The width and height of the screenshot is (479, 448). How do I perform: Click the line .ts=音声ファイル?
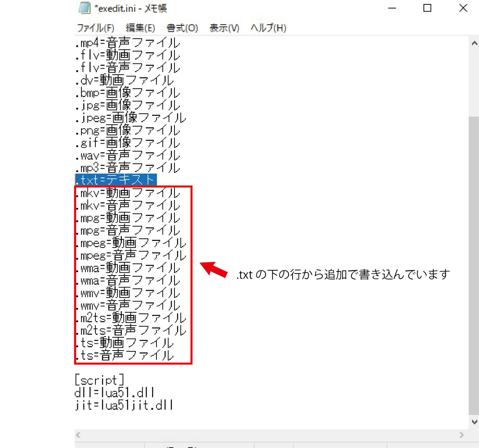pyautogui.click(x=124, y=355)
